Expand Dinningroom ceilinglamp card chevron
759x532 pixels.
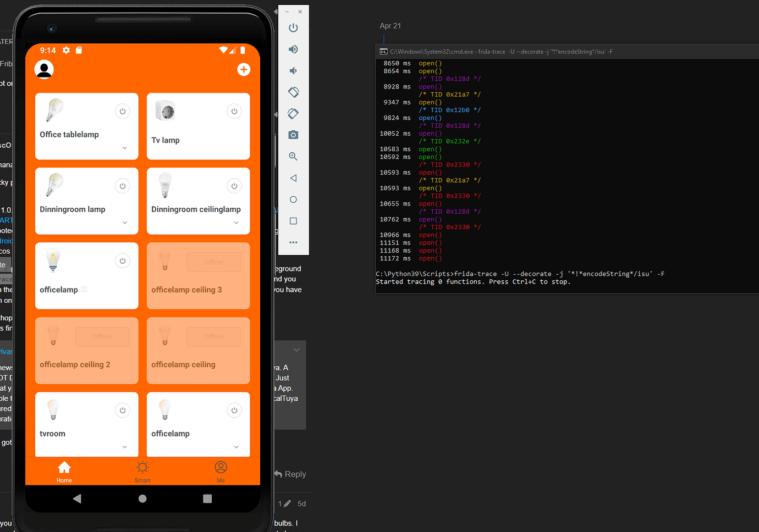(237, 223)
